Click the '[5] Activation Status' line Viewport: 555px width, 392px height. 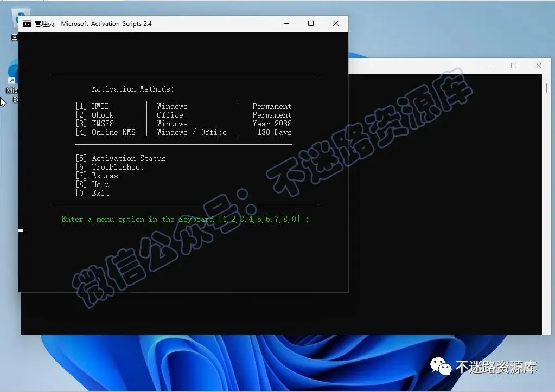click(x=120, y=158)
